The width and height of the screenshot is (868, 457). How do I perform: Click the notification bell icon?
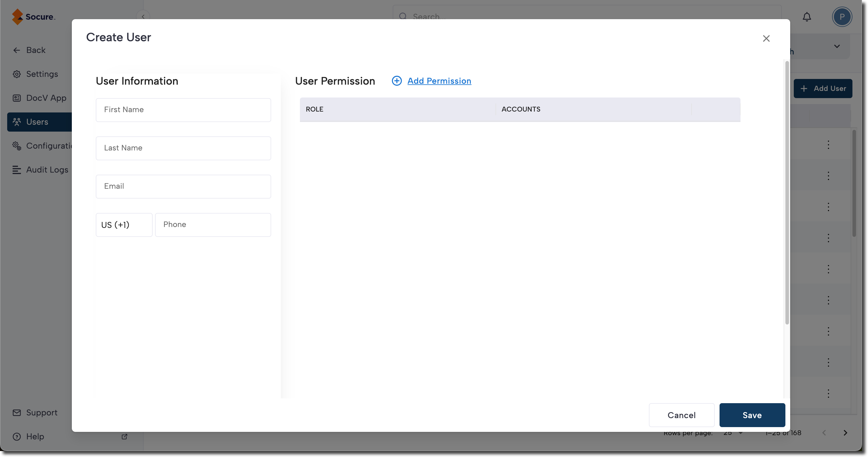click(x=807, y=17)
